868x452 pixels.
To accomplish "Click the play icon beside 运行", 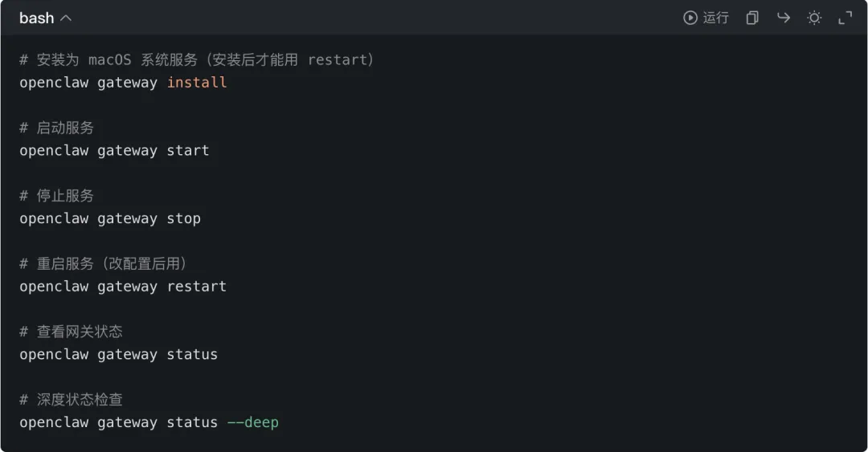I will pos(690,18).
